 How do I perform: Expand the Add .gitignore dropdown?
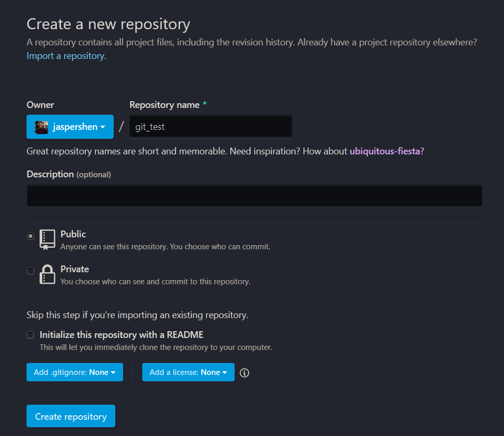75,372
